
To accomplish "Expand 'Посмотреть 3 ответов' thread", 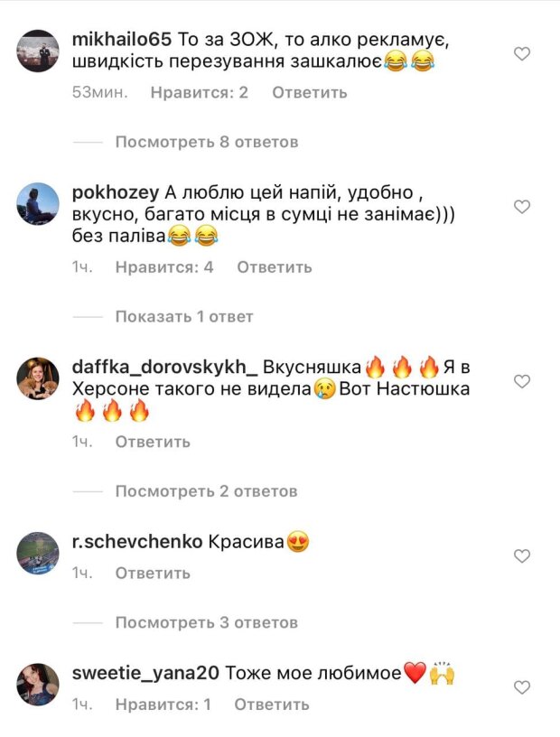I will click(x=207, y=623).
